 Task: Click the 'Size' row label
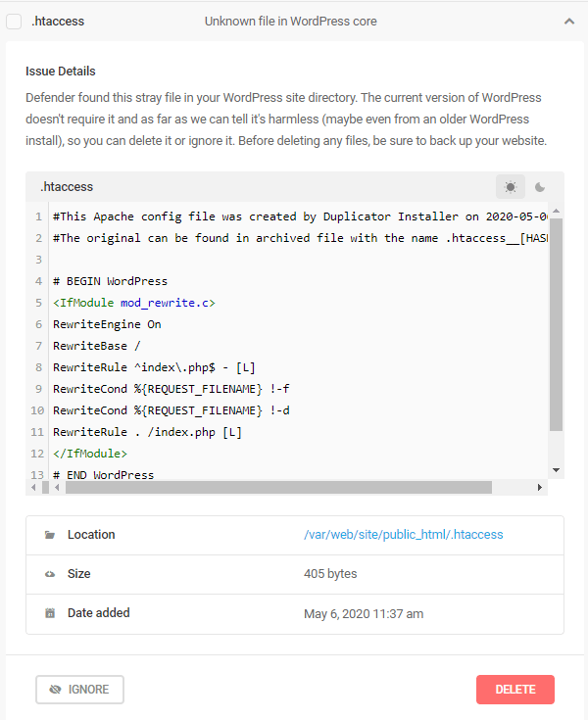click(x=79, y=574)
